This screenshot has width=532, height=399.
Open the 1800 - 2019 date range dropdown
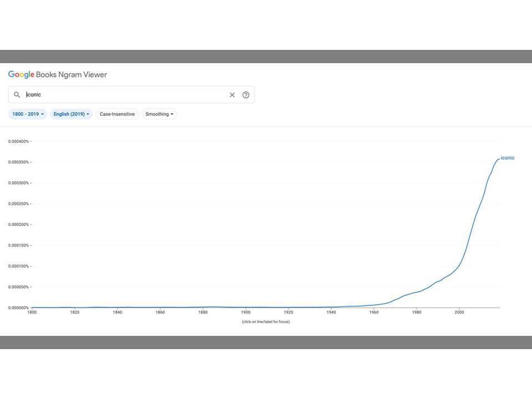click(28, 114)
